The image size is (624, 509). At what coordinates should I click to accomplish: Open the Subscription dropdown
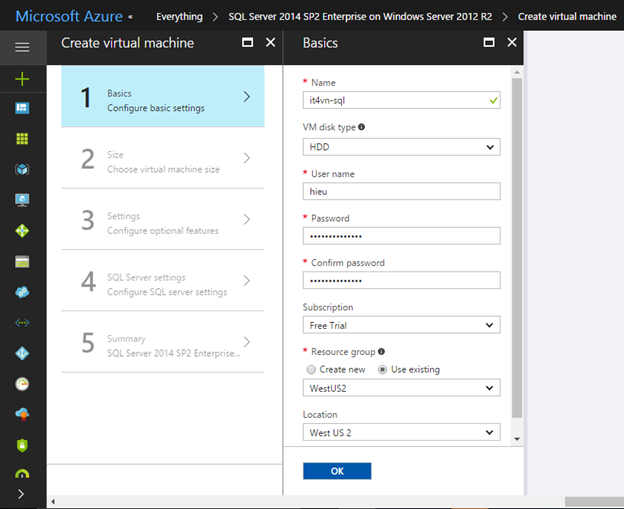pos(401,325)
